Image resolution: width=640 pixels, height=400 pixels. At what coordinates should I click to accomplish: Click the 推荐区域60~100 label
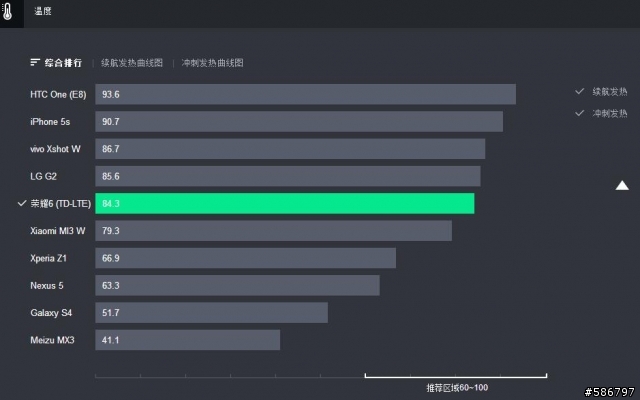click(x=457, y=387)
